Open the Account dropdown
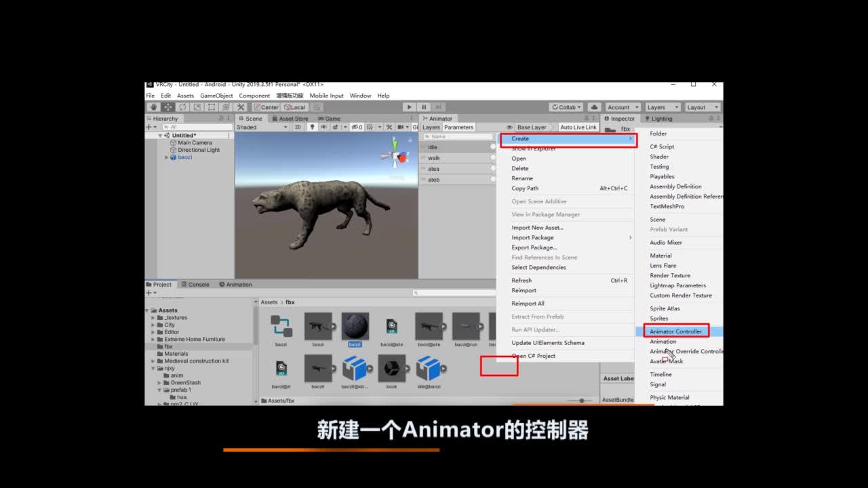Screen dimensions: 868x488 coord(622,107)
